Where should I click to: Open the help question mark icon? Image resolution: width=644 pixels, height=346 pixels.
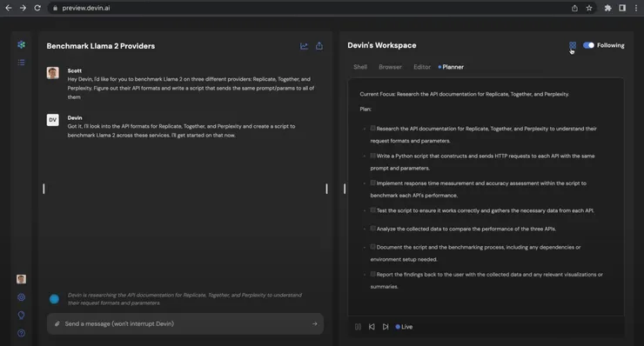coord(22,333)
